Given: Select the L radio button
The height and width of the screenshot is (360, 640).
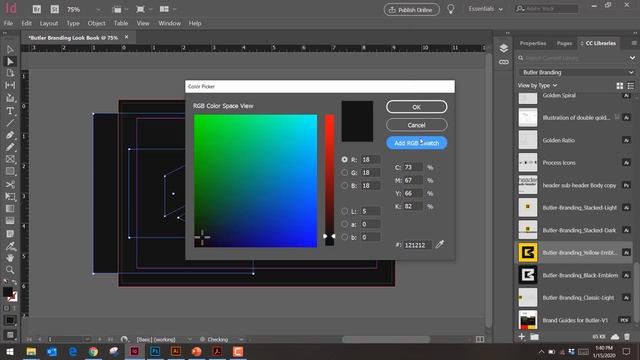Looking at the screenshot, I should (x=345, y=211).
